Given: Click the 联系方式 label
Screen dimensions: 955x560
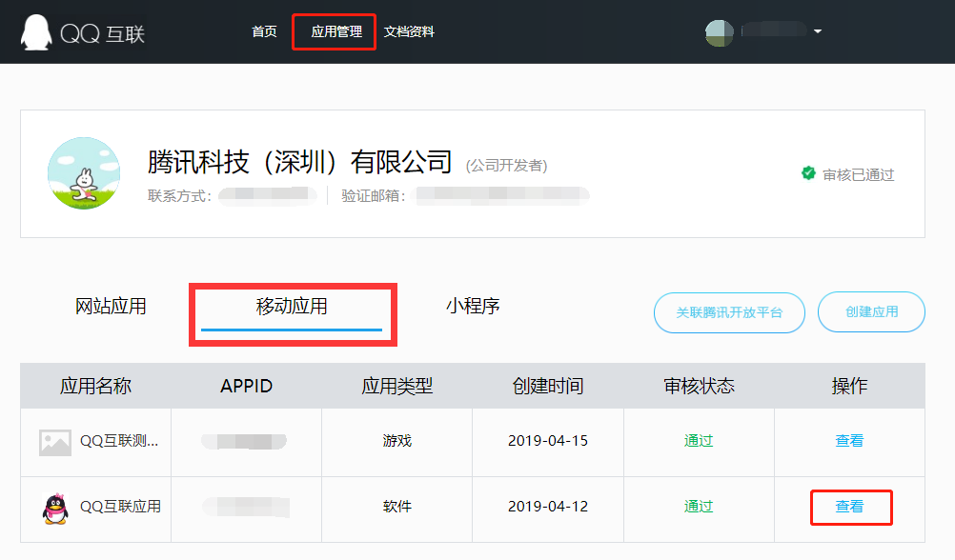Looking at the screenshot, I should pos(180,196).
